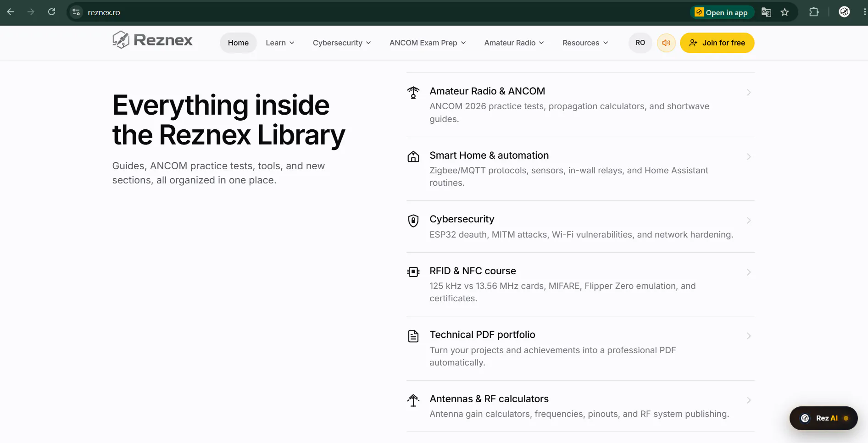Click the Amateur Radio & ANCOM antenna icon
868x443 pixels.
(x=413, y=92)
